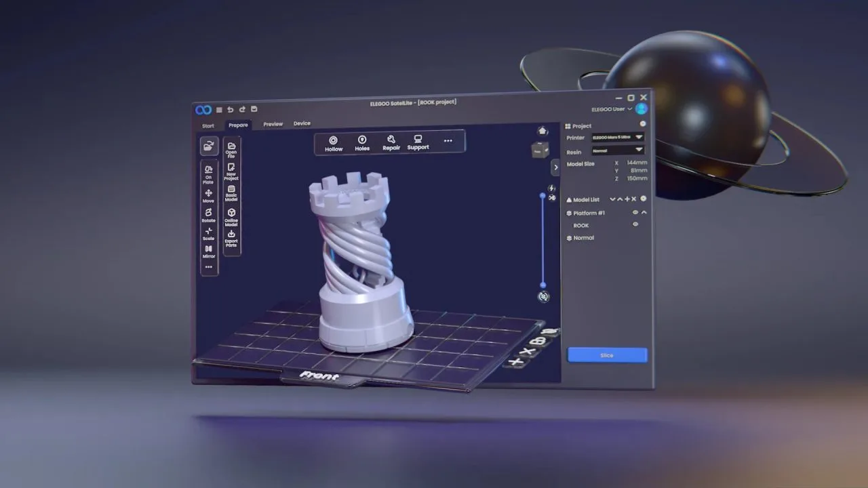Screen dimensions: 868x488
Task: Click the down chevron in Model List
Action: pyautogui.click(x=612, y=199)
